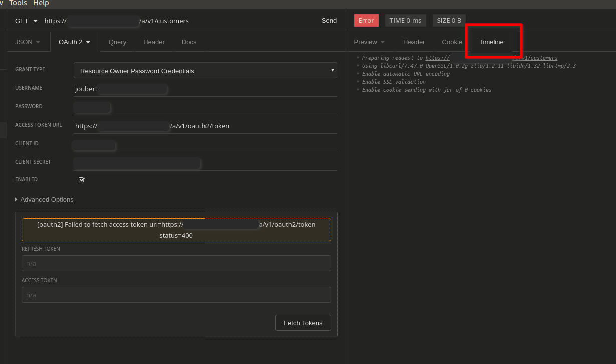The height and width of the screenshot is (364, 616).
Task: Open the Docs tab
Action: (x=189, y=42)
